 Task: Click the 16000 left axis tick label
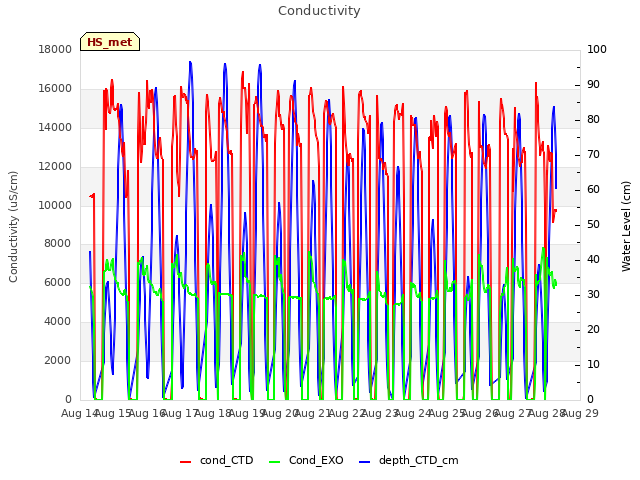coord(55,89)
